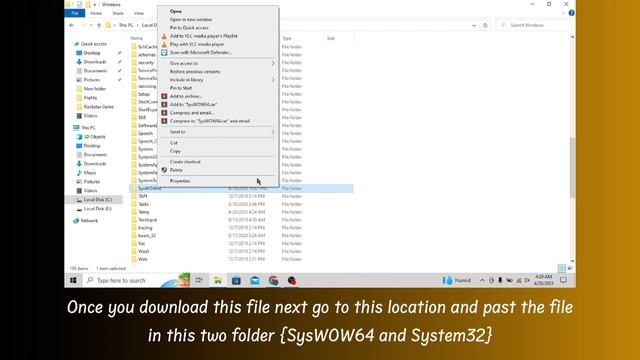This screenshot has height=360, width=640.
Task: Switch to the Home ribbon tab
Action: [96, 13]
